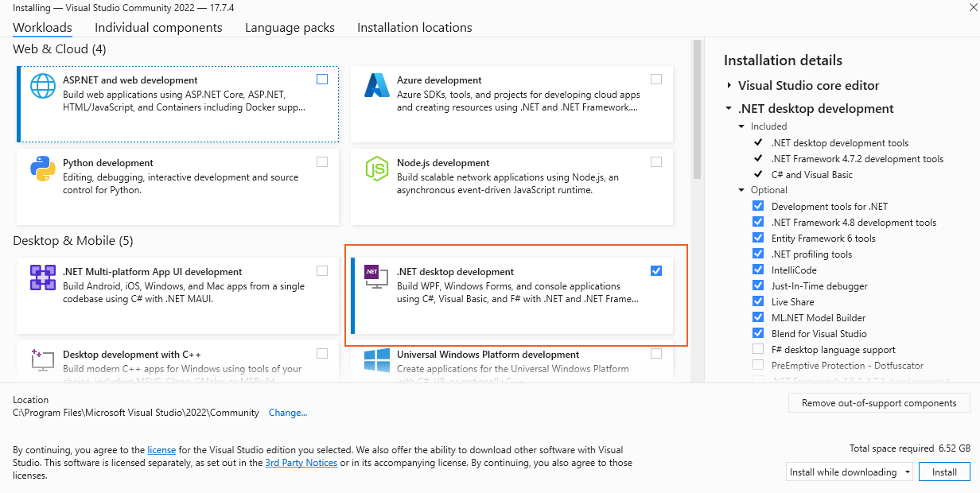Click the Total space required 6.52 GB text
The width and height of the screenshot is (980, 493).
click(x=910, y=448)
